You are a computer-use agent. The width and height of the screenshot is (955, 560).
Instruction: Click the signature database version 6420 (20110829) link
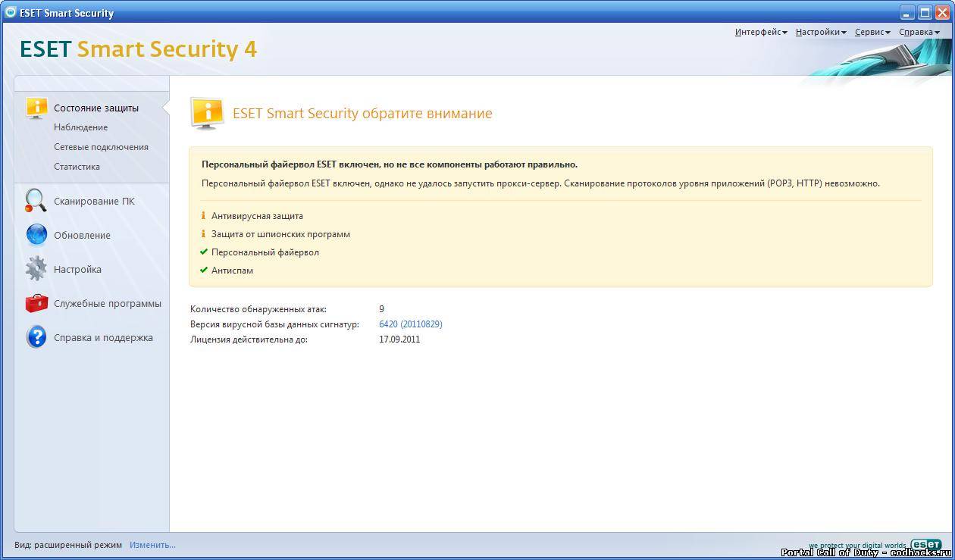tap(411, 324)
